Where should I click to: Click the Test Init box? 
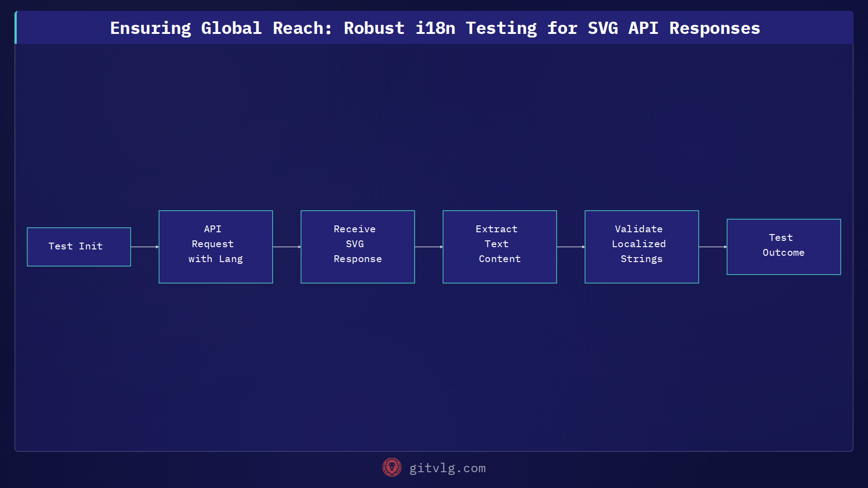79,247
